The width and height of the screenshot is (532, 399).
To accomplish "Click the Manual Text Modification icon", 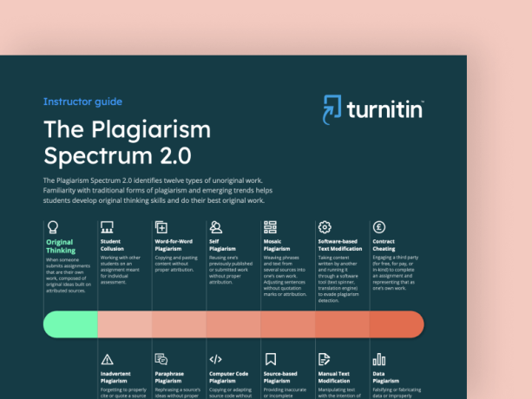I will click(x=325, y=359).
